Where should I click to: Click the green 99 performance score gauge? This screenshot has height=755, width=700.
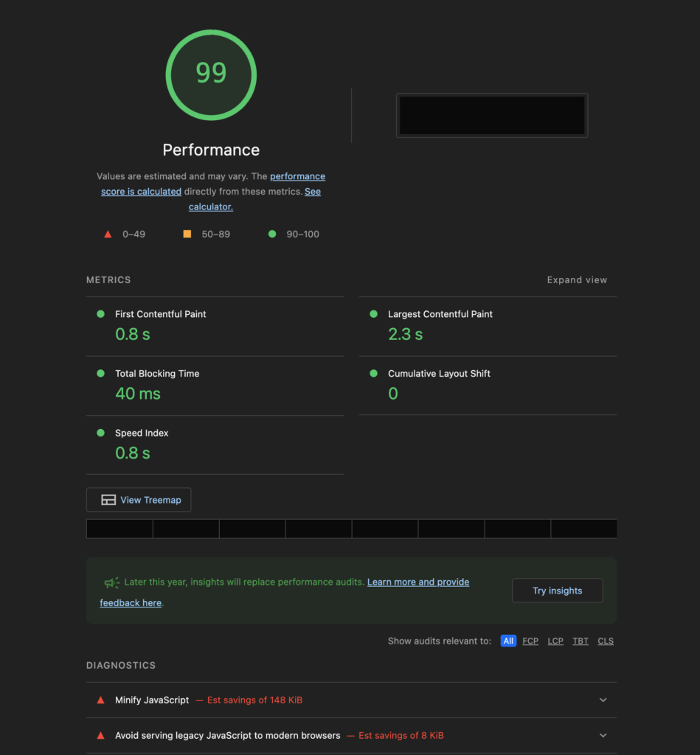211,74
